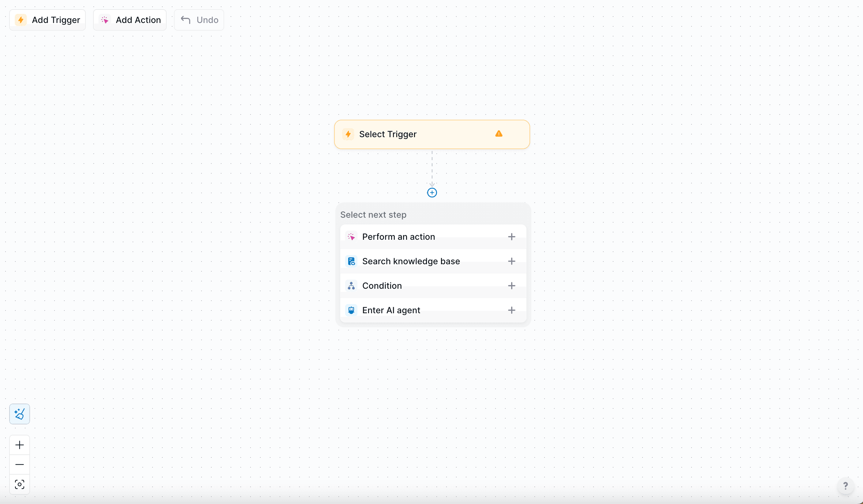This screenshot has width=863, height=504.
Task: Click the Add Trigger button
Action: (x=47, y=20)
